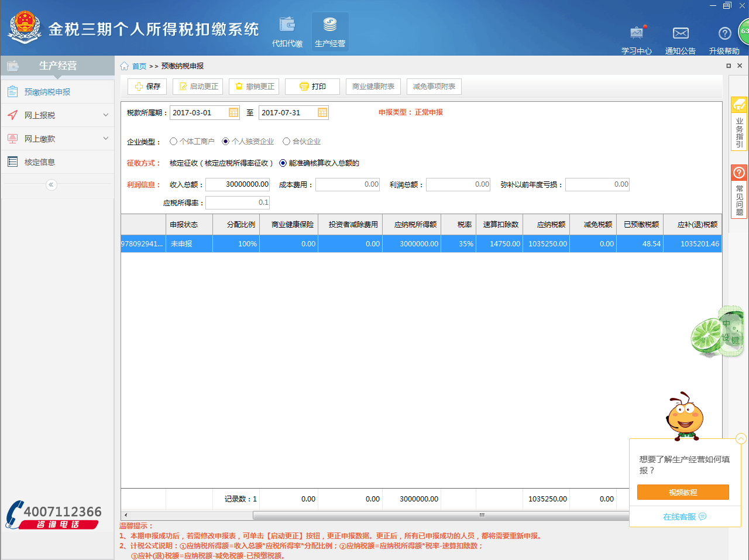Open calendar picker for start date
Screen dimensions: 749x560
(233, 112)
